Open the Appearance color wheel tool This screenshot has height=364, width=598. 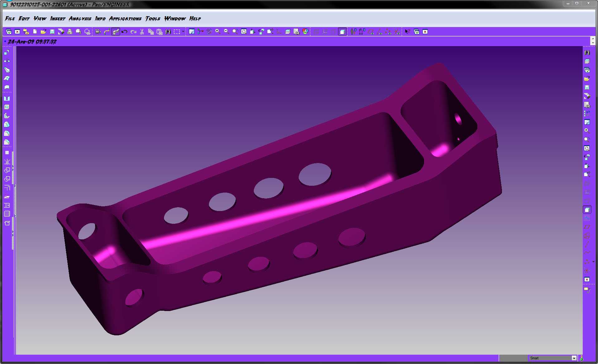coord(305,31)
